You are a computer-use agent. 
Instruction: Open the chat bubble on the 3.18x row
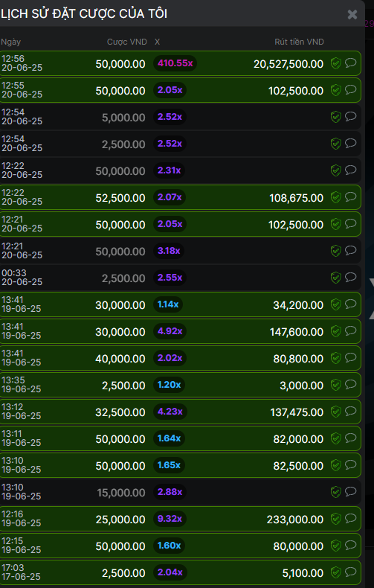350,250
